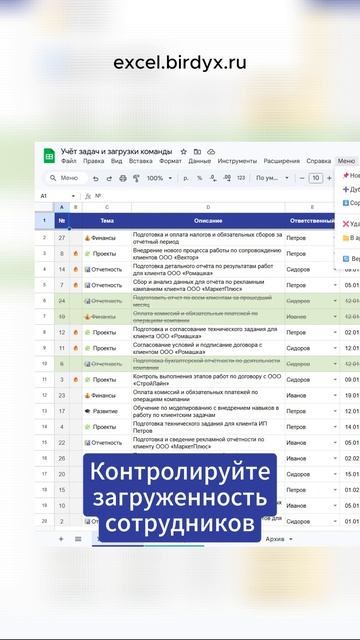The width and height of the screenshot is (360, 640).
Task: Open the font dropdown «По ум...»
Action: [x=273, y=178]
